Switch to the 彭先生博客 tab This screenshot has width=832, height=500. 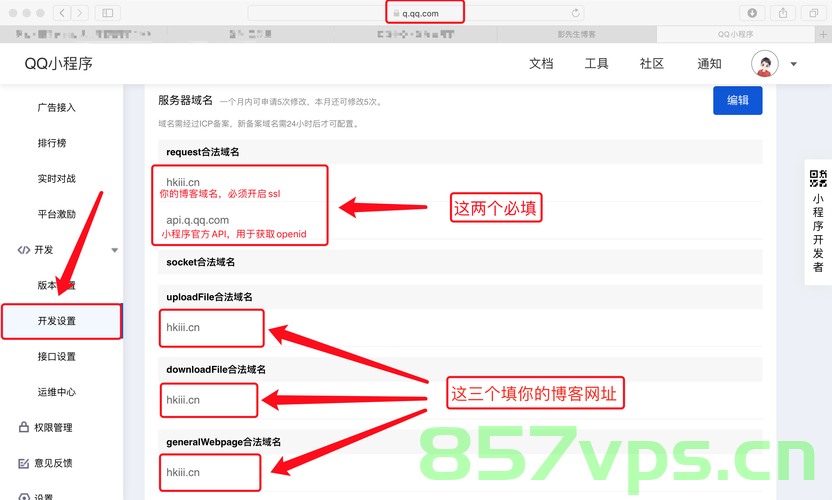coord(576,35)
